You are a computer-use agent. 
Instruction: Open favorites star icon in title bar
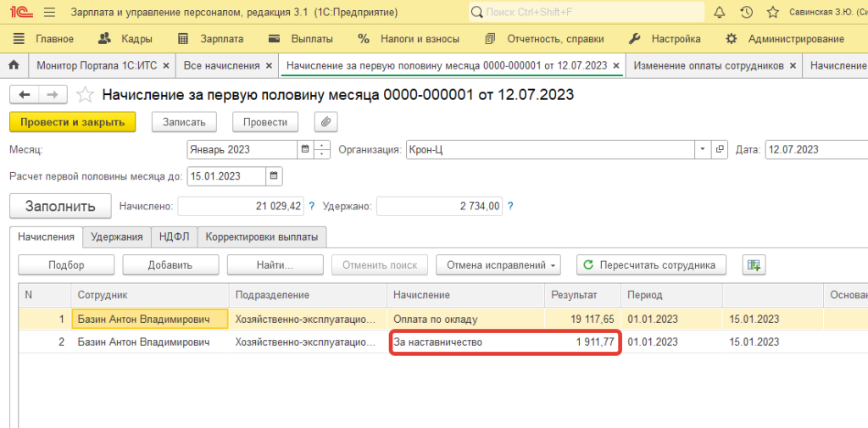[x=773, y=12]
